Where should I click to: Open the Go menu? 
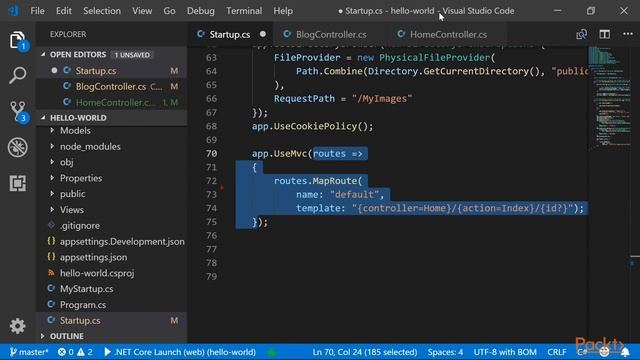tap(169, 11)
